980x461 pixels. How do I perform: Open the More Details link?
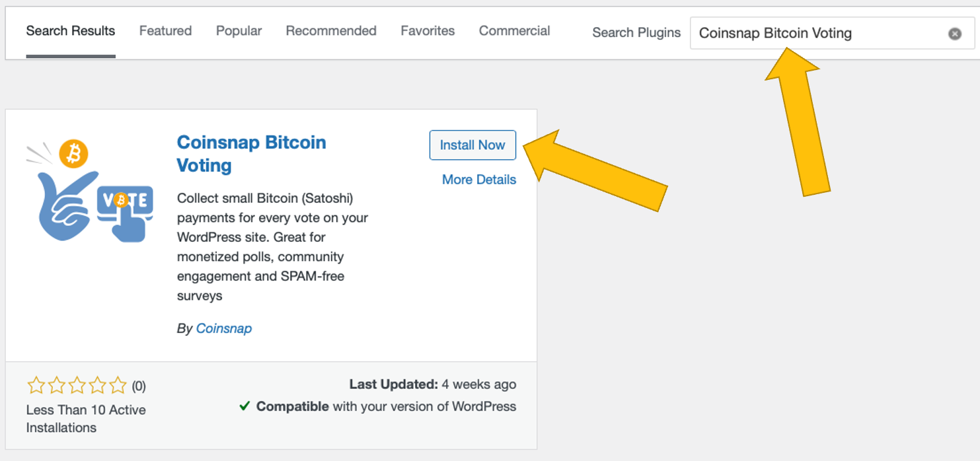479,180
